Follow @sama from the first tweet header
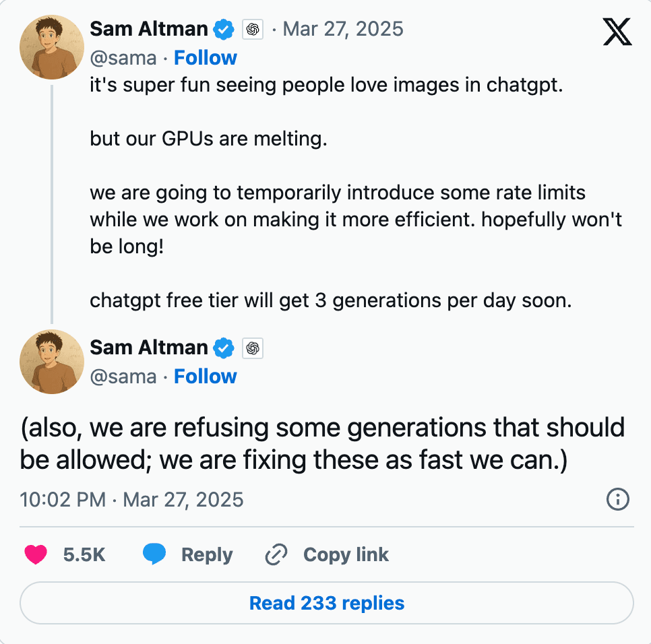 [x=205, y=58]
